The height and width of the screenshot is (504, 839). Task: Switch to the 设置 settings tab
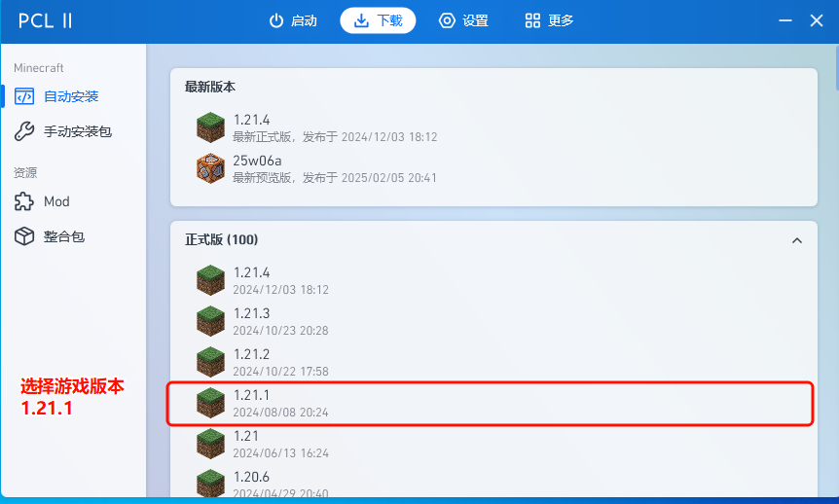pos(463,20)
